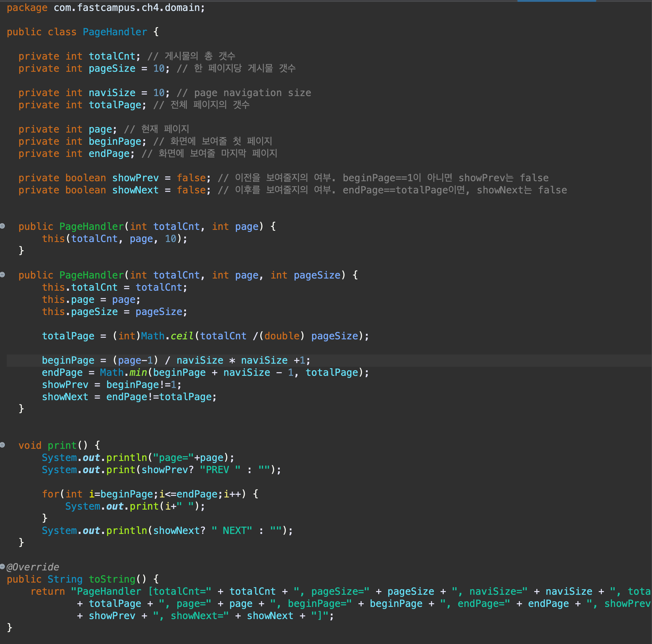The image size is (652, 644).
Task: Collapse the two-argument PageHandler constructor fold
Action: coord(2,226)
